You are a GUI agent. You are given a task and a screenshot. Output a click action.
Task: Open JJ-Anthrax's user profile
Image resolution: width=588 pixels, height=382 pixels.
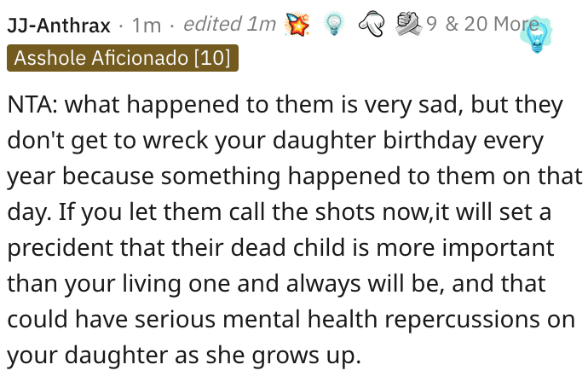[59, 26]
